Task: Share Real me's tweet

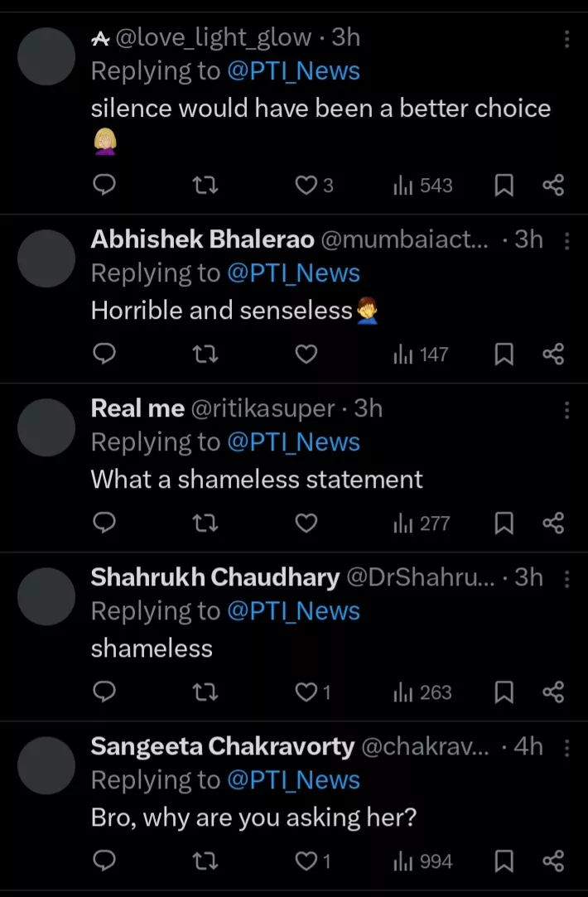Action: [x=553, y=523]
